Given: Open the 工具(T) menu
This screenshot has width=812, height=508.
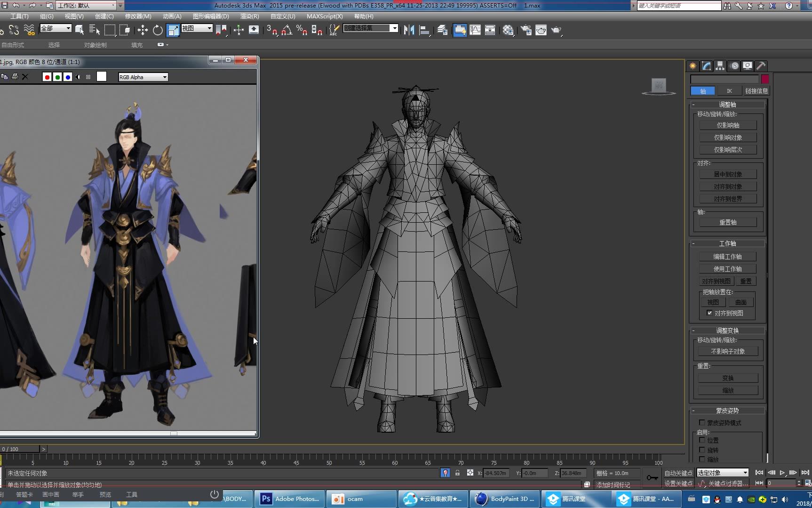Looking at the screenshot, I should pos(20,16).
